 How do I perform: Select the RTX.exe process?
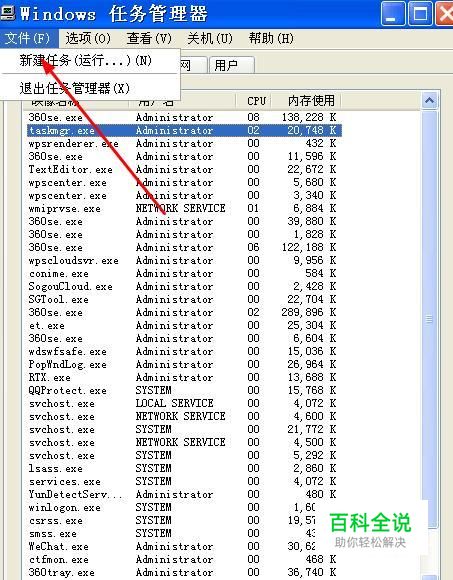point(50,378)
